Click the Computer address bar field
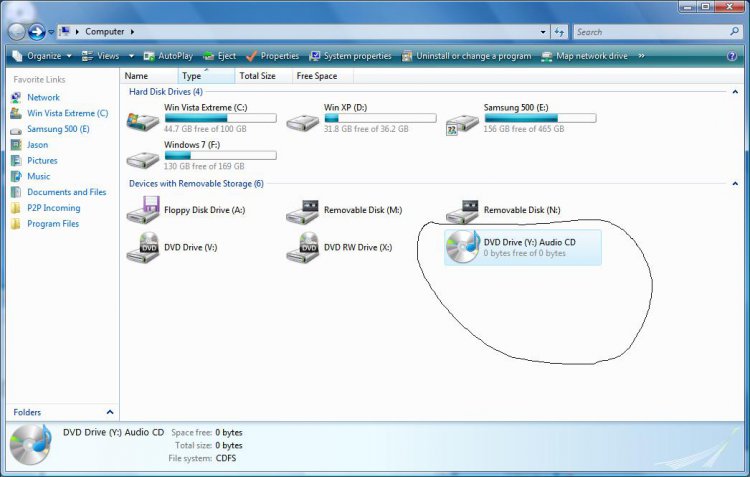 point(303,32)
